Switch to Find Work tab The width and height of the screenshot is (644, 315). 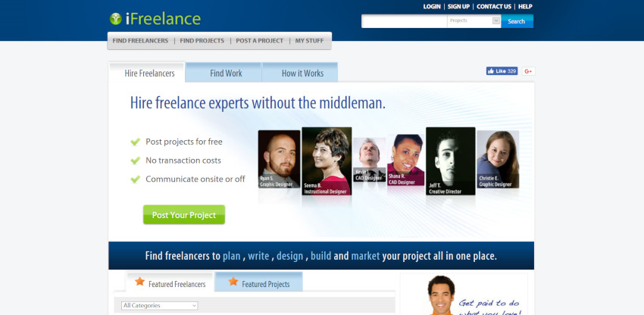224,72
